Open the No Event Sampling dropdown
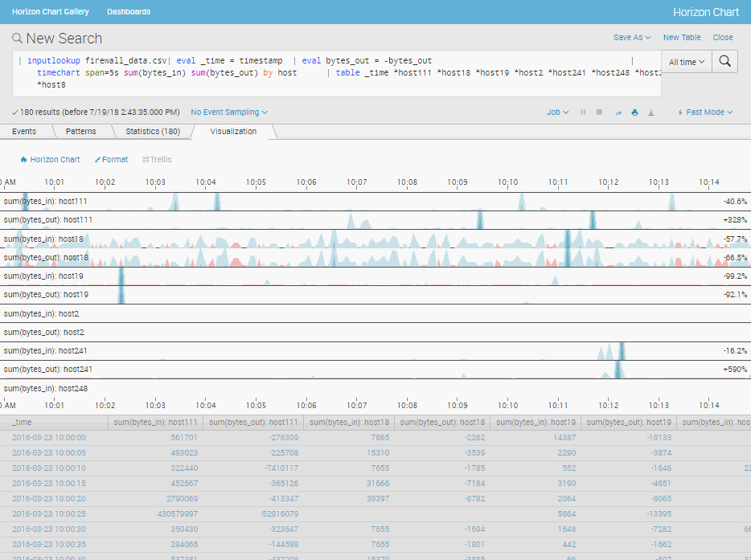Viewport: 751px width, 560px height. (229, 112)
